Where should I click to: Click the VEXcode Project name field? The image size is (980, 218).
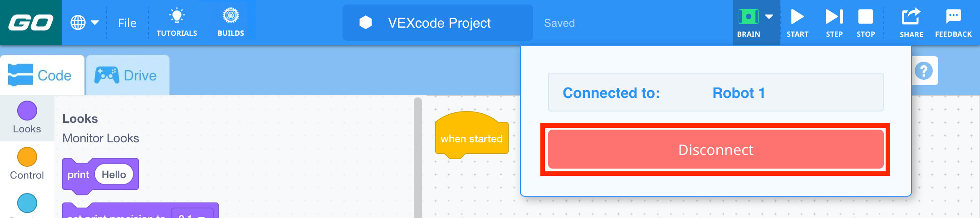(439, 23)
